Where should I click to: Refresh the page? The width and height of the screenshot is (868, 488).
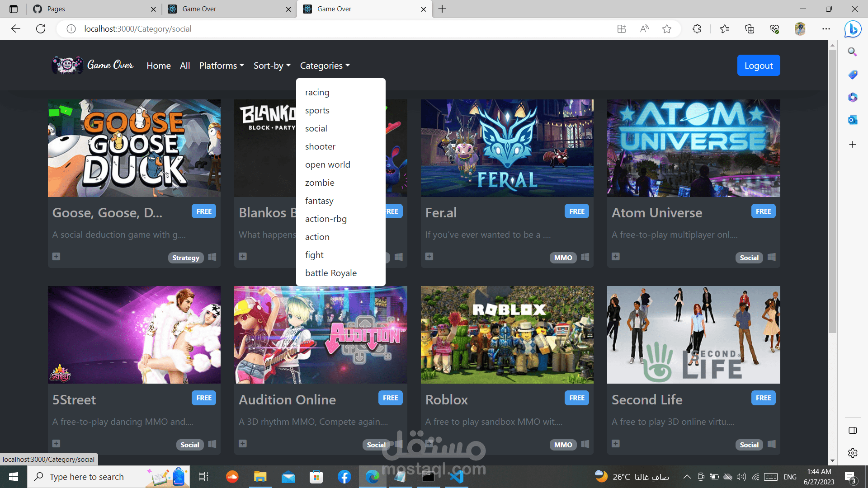[x=41, y=29]
